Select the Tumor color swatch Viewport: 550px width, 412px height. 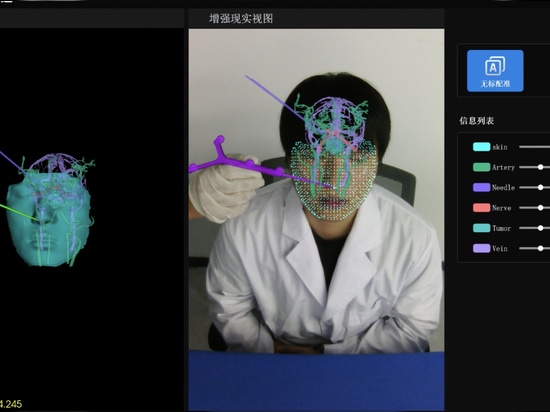pyautogui.click(x=482, y=228)
